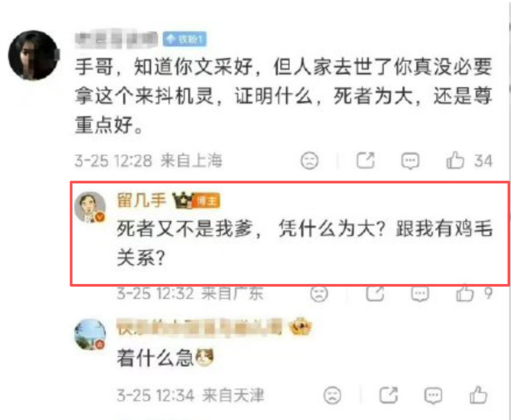Viewport: 512px width, 420px height.
Task: Share 留几手's reply from 广东
Action: point(375,293)
